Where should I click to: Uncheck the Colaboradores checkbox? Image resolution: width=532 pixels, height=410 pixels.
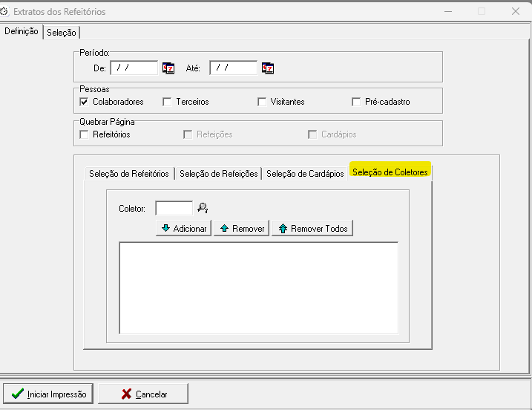tap(84, 102)
